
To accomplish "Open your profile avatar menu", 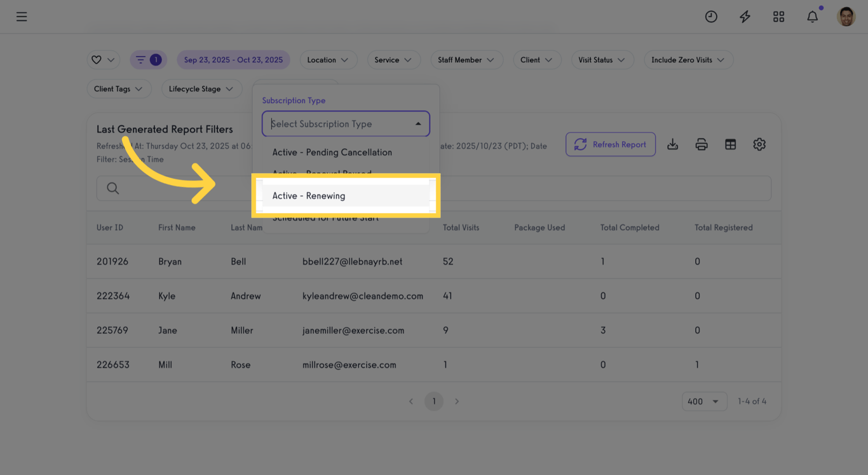I will [x=846, y=17].
